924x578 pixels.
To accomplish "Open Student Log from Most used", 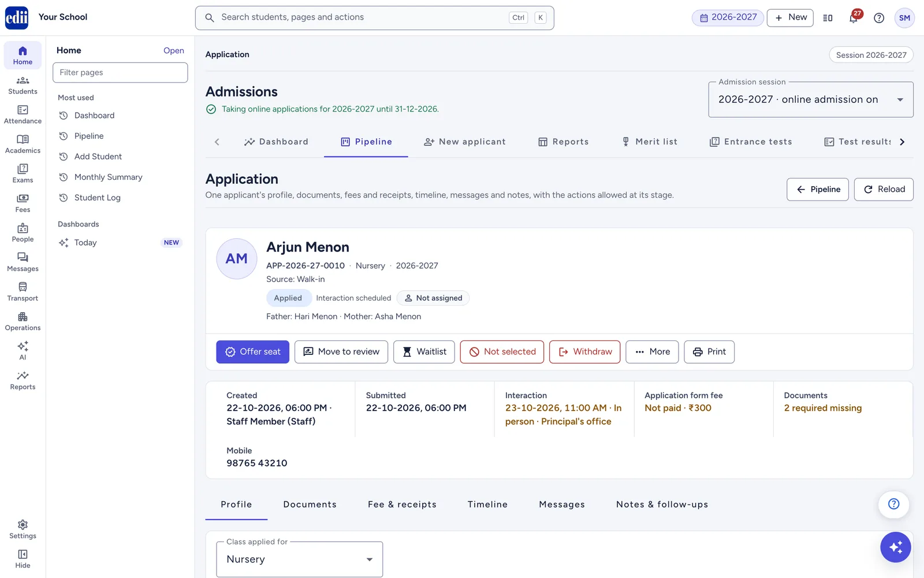I will click(120, 198).
